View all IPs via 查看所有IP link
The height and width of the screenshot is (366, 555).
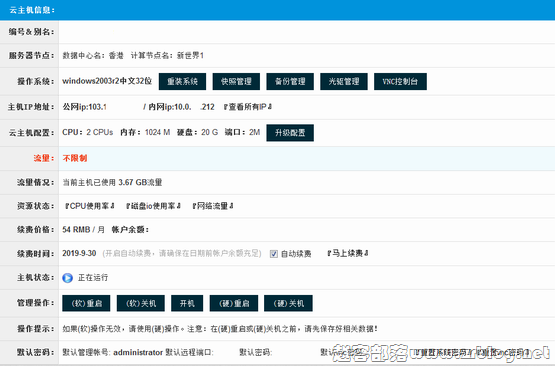pos(247,107)
